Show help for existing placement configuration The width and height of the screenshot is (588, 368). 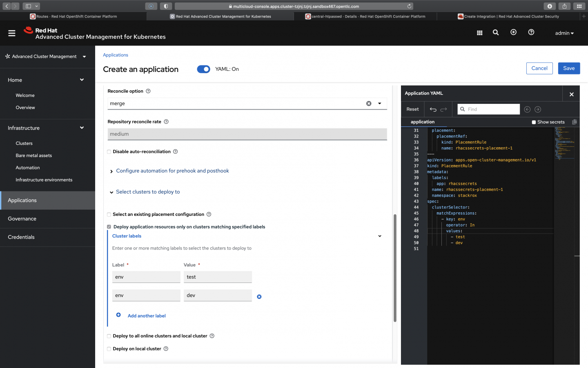[209, 214]
